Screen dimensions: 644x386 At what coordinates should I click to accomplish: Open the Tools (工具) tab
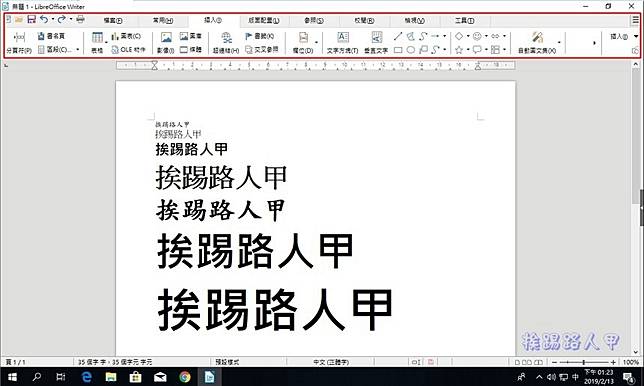pos(465,20)
